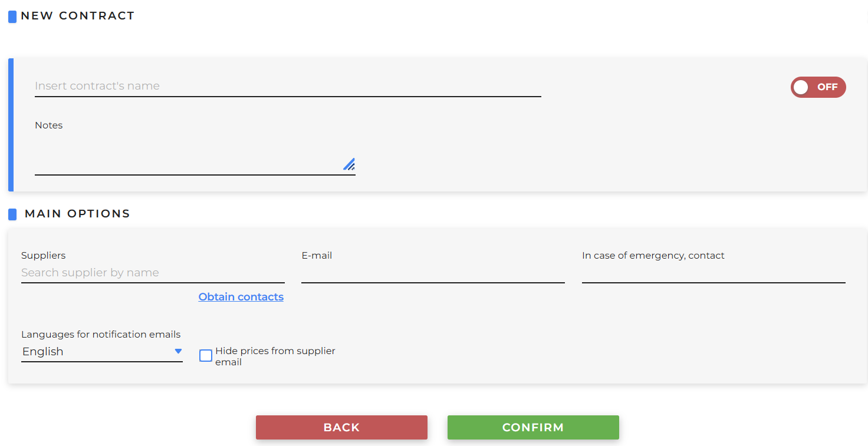The height and width of the screenshot is (446, 868).
Task: Click inside the Notes text area
Action: (x=189, y=156)
